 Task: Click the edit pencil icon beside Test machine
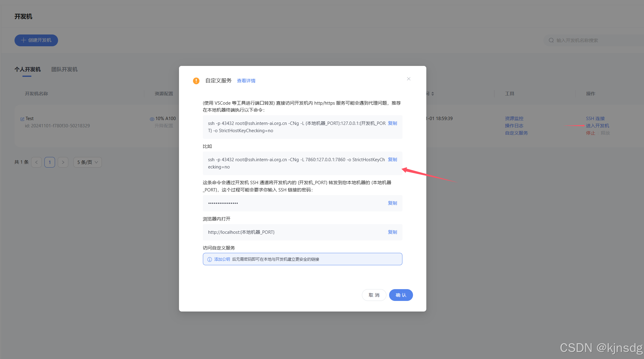[x=22, y=118]
